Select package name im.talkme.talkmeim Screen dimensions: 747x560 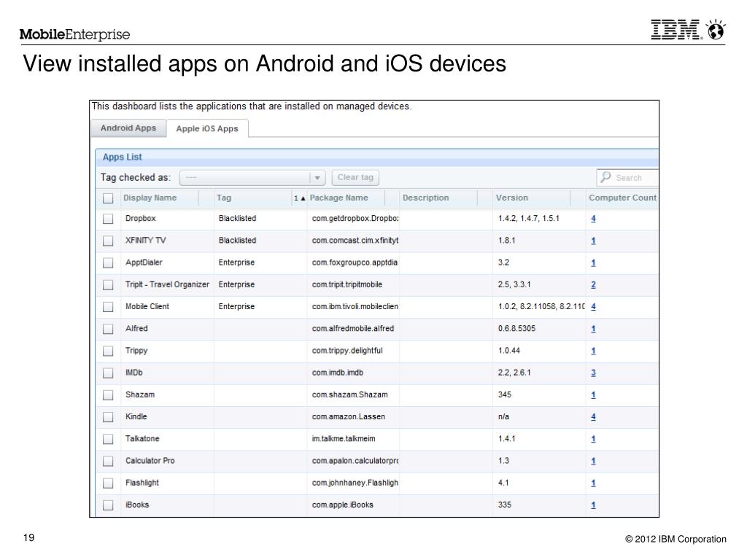[344, 439]
